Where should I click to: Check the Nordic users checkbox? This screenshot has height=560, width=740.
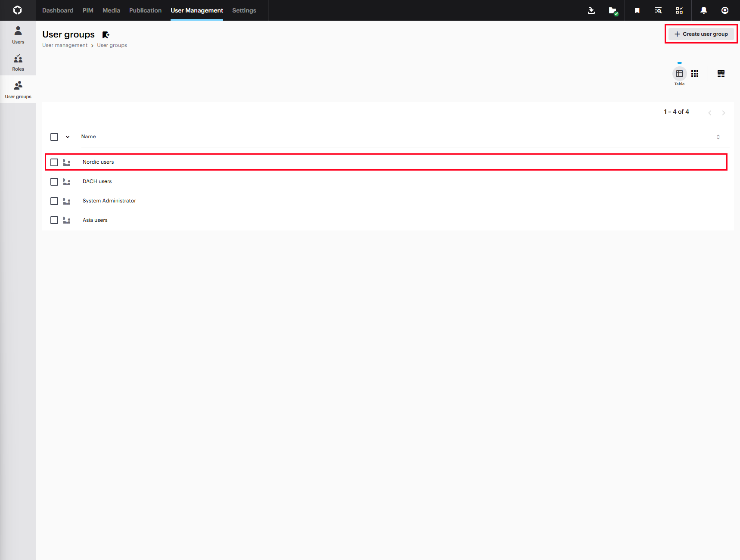coord(54,162)
